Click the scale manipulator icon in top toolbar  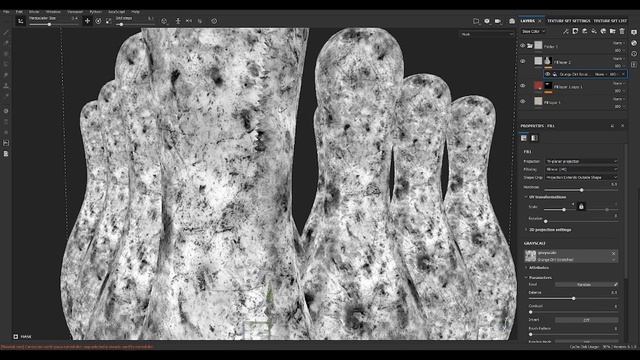coord(109,21)
